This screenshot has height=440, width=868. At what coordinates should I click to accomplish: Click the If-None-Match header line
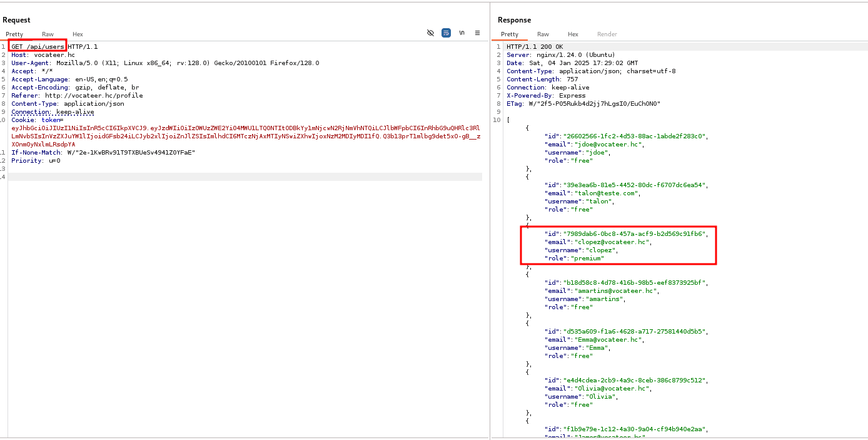point(103,153)
